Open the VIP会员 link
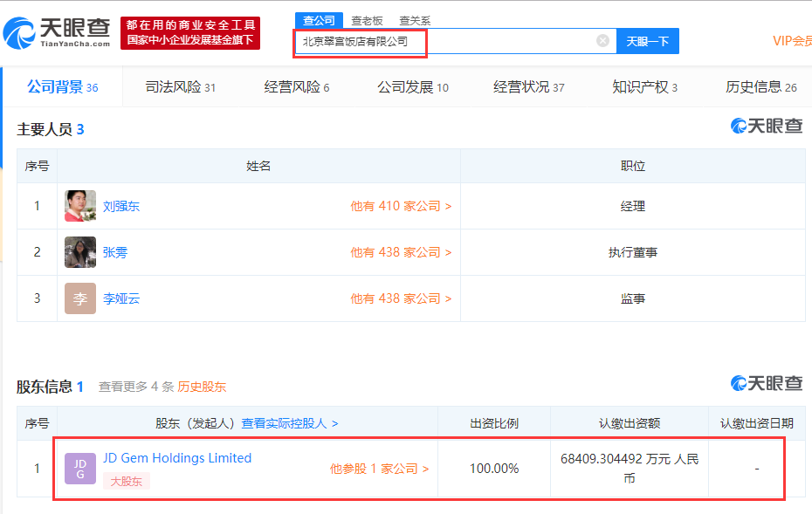Viewport: 812px width, 514px height. (792, 41)
